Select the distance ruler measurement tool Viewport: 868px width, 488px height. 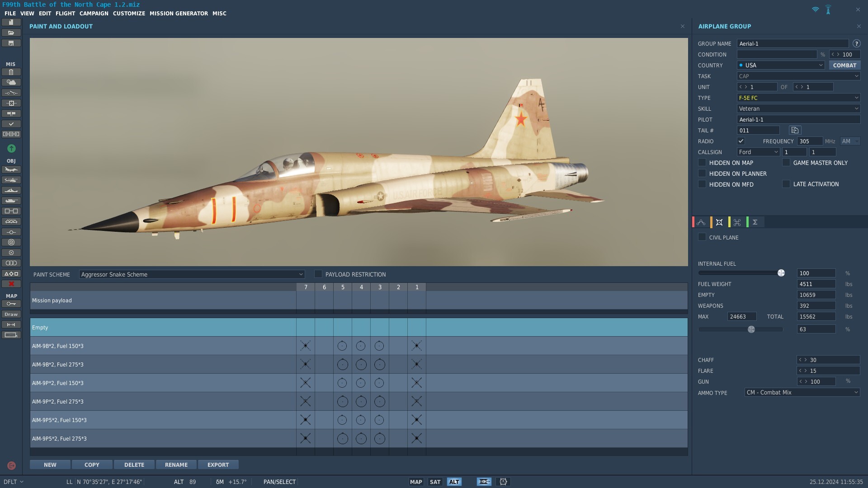(x=11, y=324)
